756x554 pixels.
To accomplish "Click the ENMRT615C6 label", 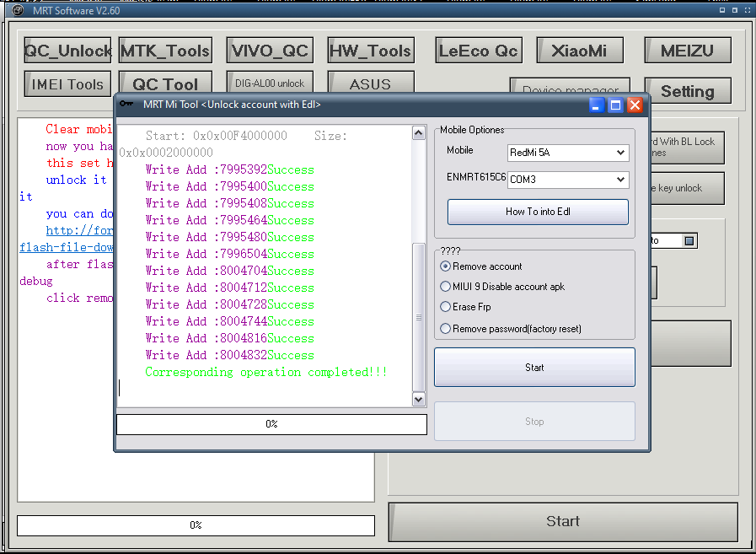I will coord(476,177).
